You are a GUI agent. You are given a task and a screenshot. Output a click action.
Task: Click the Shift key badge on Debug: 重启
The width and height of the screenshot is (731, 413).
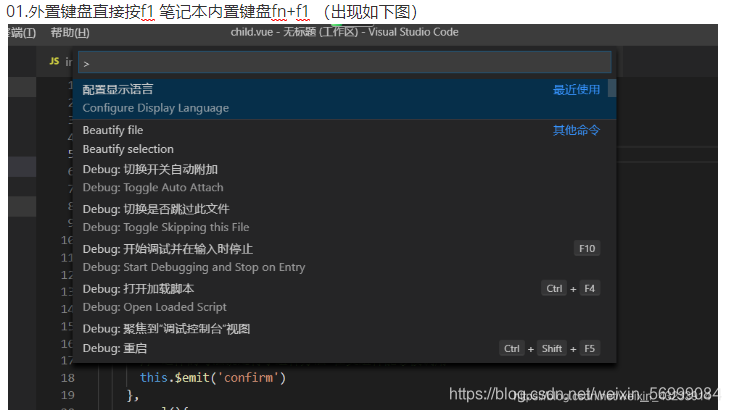tap(552, 349)
